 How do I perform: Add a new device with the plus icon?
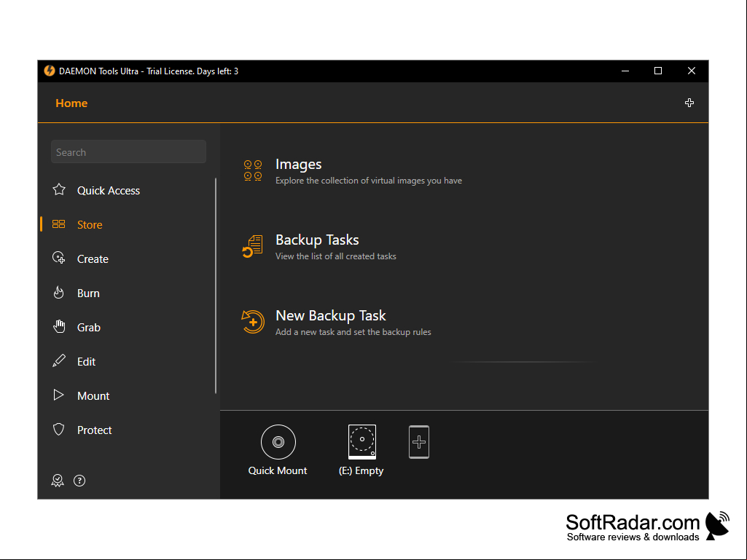click(x=419, y=442)
